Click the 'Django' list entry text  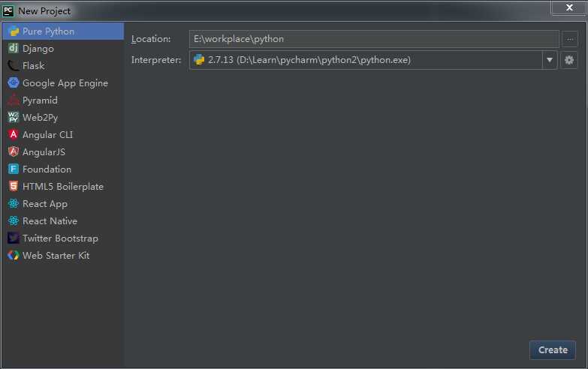38,49
